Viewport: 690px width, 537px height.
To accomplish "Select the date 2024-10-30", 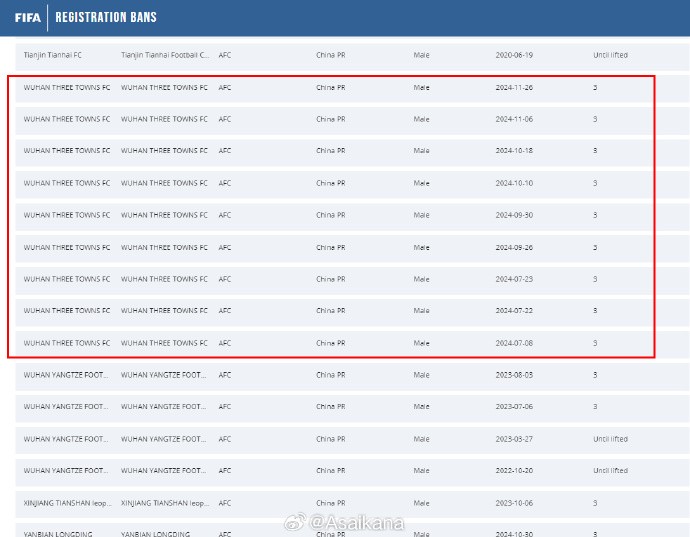I will pos(514,534).
